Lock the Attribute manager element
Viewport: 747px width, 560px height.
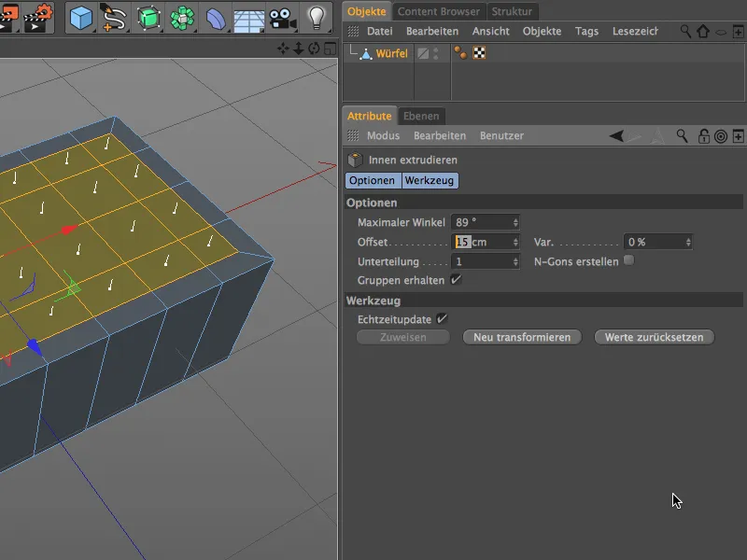pos(704,136)
